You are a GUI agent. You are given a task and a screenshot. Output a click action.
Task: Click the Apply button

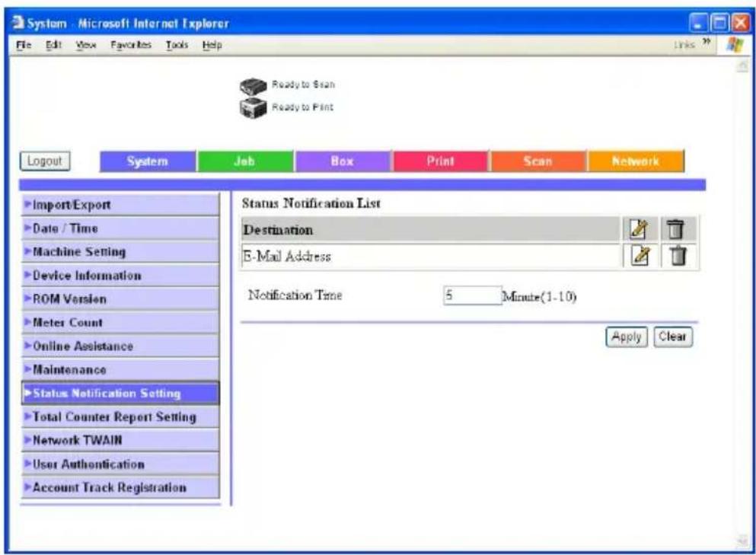click(x=627, y=337)
